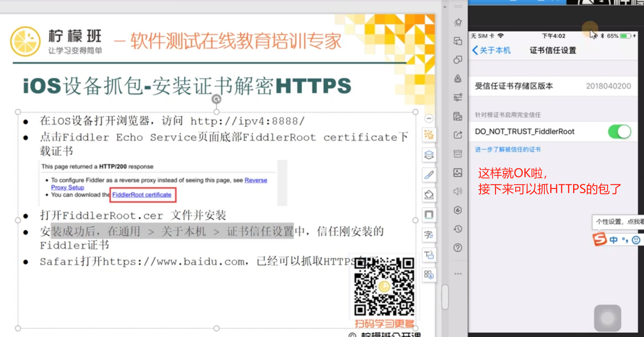Click the shape outline floating button
The height and width of the screenshot is (337, 644).
click(429, 215)
